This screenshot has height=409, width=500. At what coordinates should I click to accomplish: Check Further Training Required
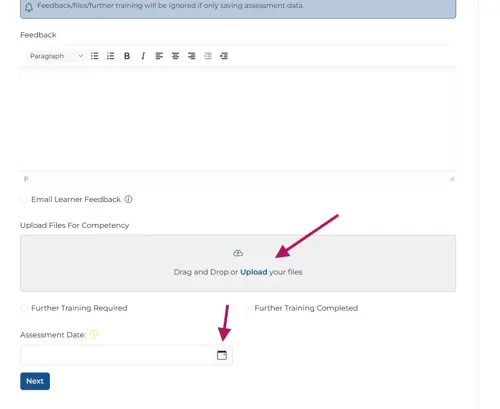tap(24, 308)
